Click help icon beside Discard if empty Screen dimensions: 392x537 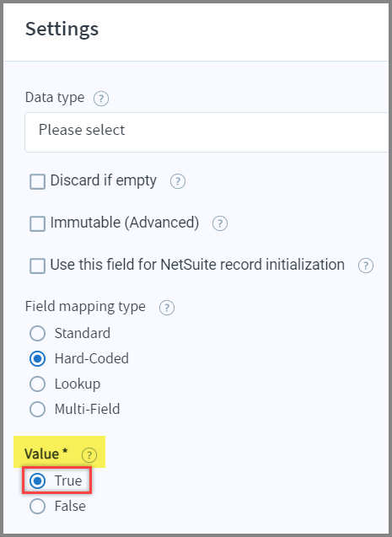tap(178, 181)
